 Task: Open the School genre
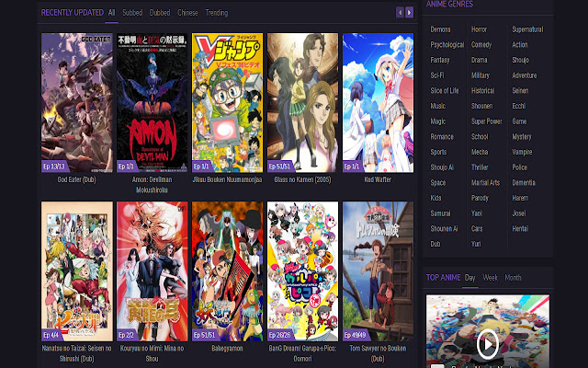coord(480,137)
